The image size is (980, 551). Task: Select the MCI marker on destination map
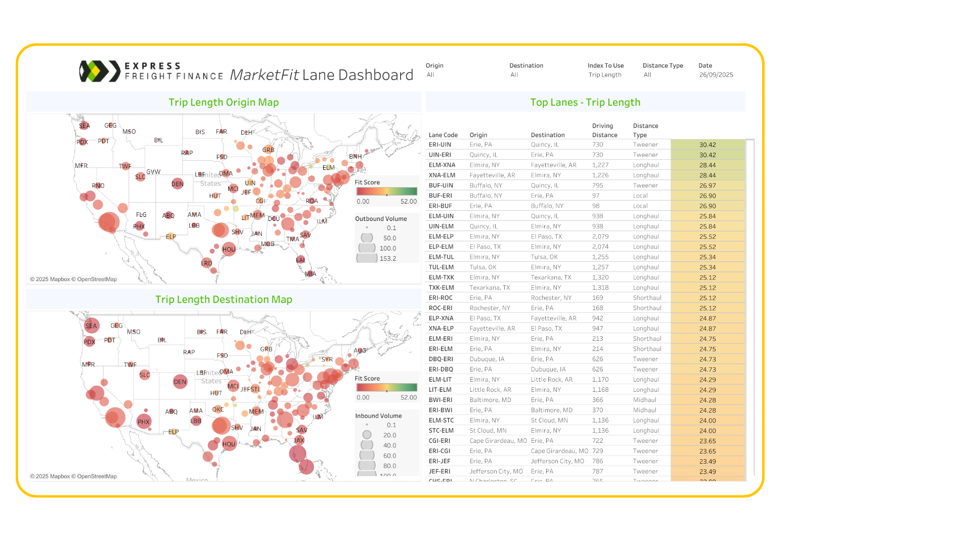[233, 386]
